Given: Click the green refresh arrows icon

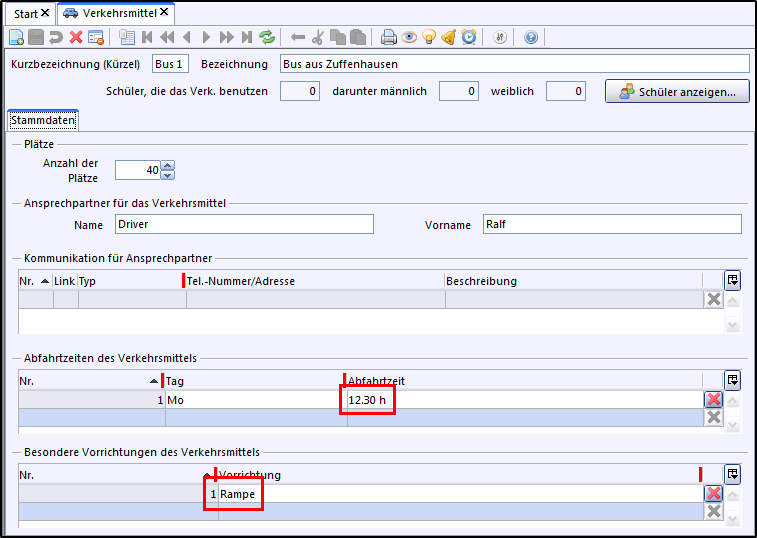Looking at the screenshot, I should click(267, 37).
